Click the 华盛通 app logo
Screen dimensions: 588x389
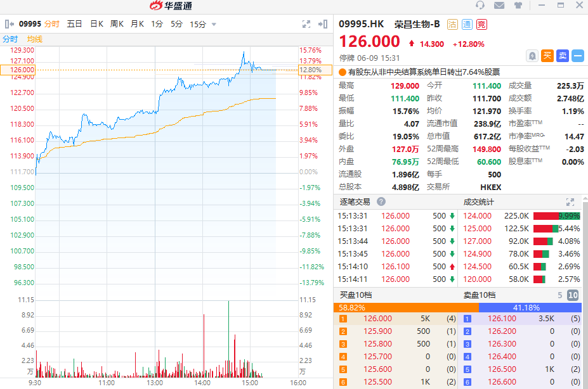[x=171, y=6]
